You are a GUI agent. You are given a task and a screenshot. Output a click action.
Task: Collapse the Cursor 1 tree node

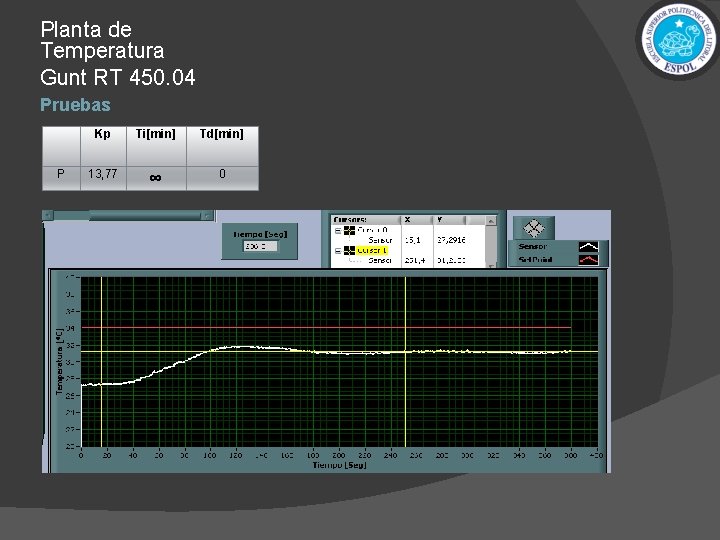click(x=338, y=251)
